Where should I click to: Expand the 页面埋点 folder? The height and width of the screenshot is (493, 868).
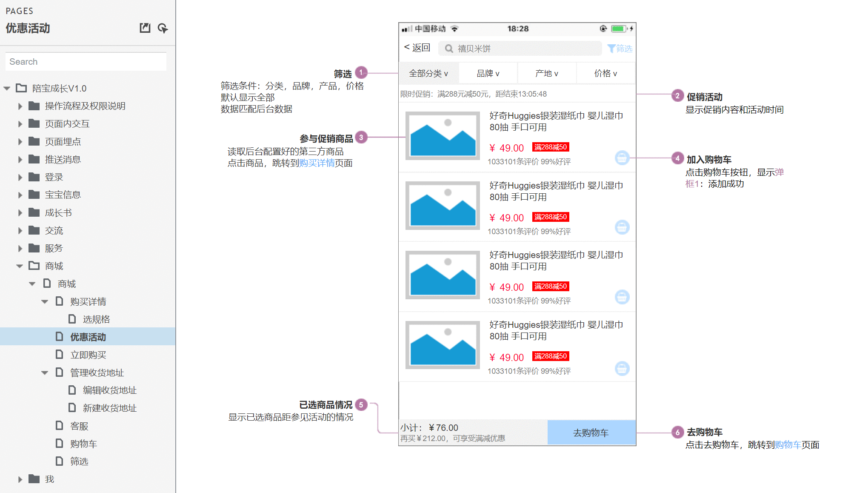click(x=20, y=142)
